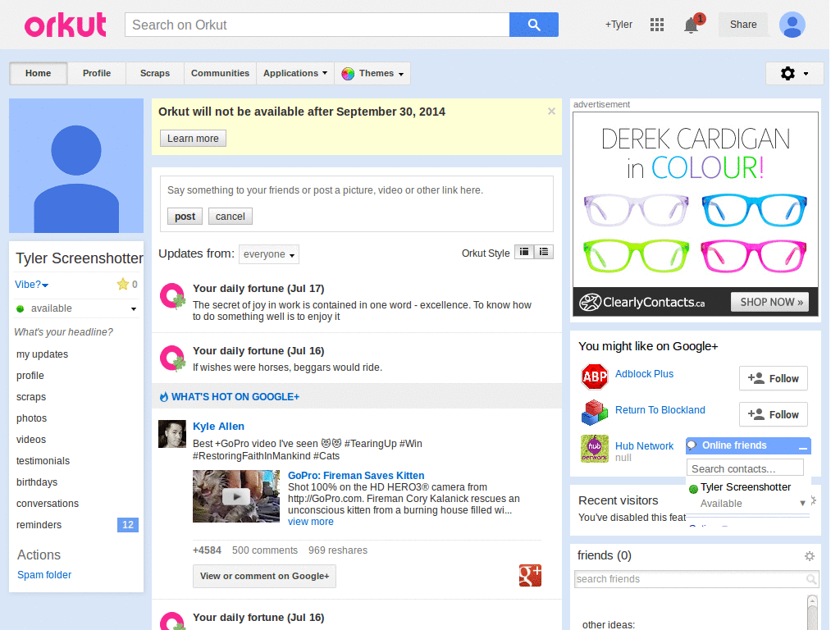840x630 pixels.
Task: Follow Return To Blockland
Action: point(773,414)
